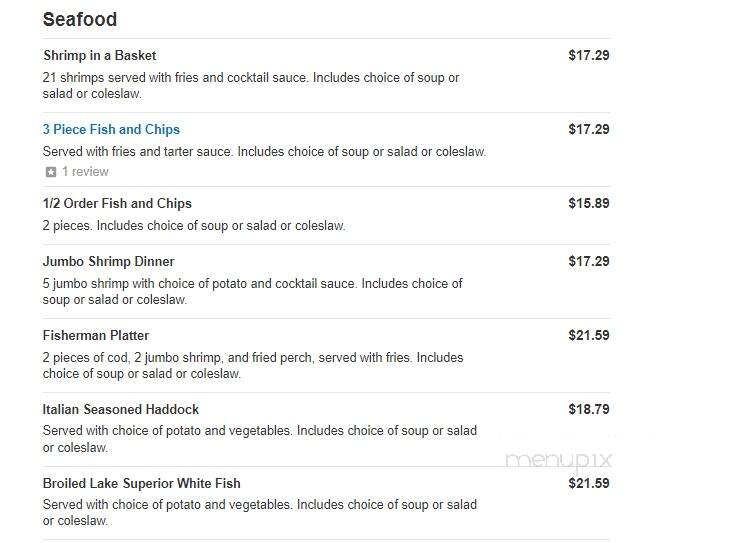Click the $21.59 price for Fisherman Platter
The height and width of the screenshot is (543, 738).
[589, 335]
